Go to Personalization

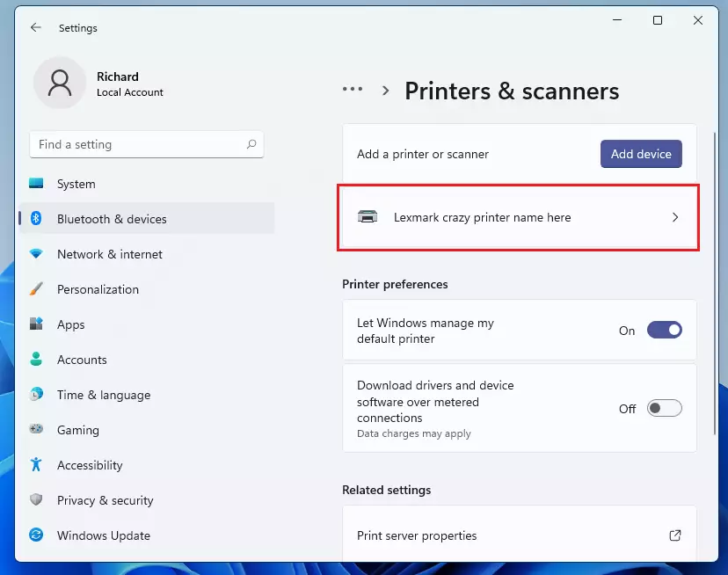click(x=147, y=289)
